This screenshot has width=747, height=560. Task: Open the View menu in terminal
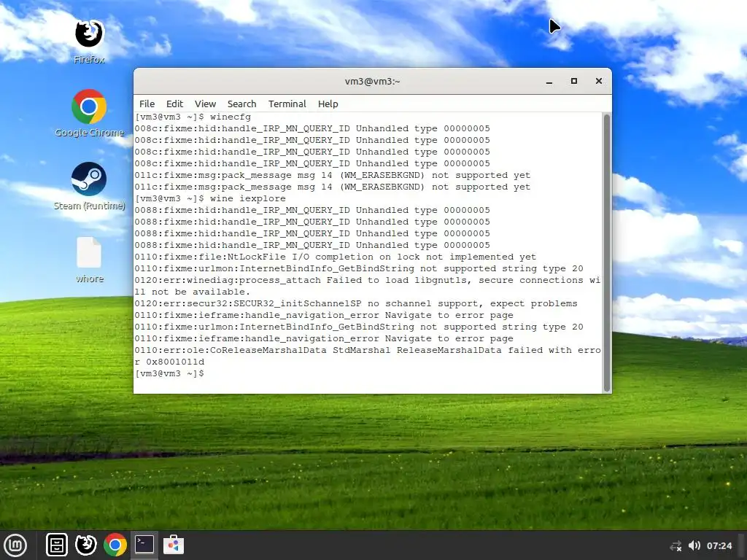(x=205, y=104)
